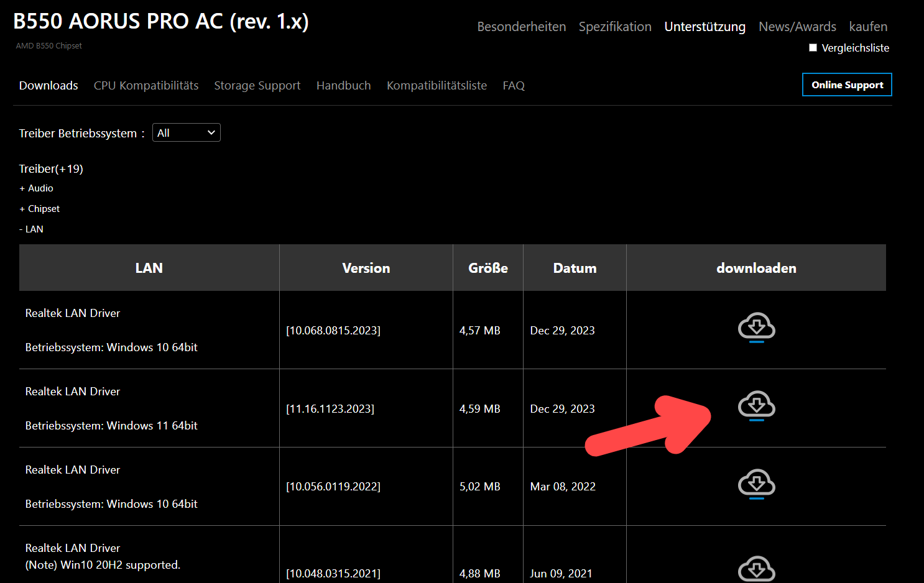Select the Unterstützung menu item
The image size is (924, 583).
coord(705,27)
